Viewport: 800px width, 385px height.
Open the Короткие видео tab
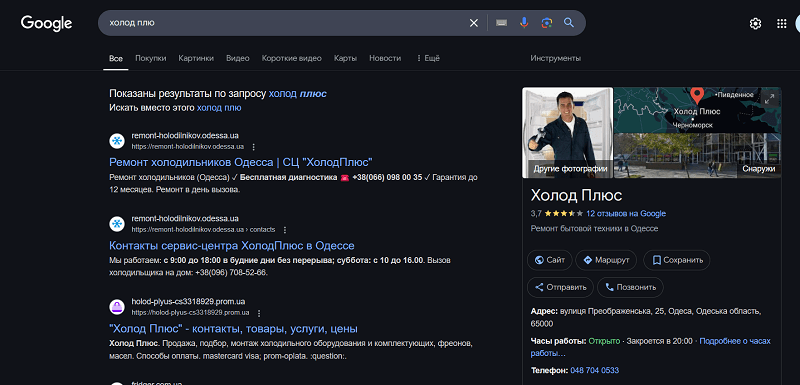click(291, 58)
